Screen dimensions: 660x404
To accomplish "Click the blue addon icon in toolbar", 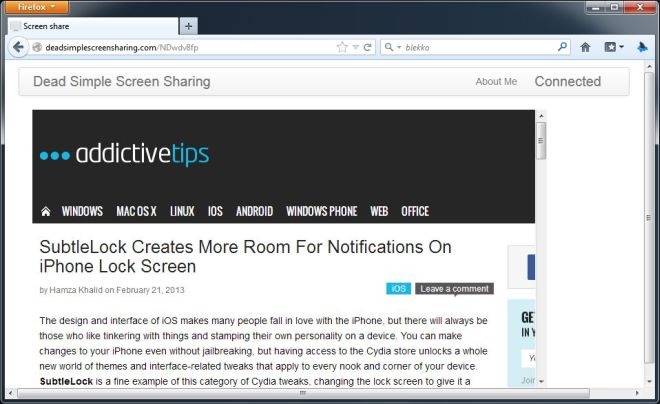I will tap(642, 47).
